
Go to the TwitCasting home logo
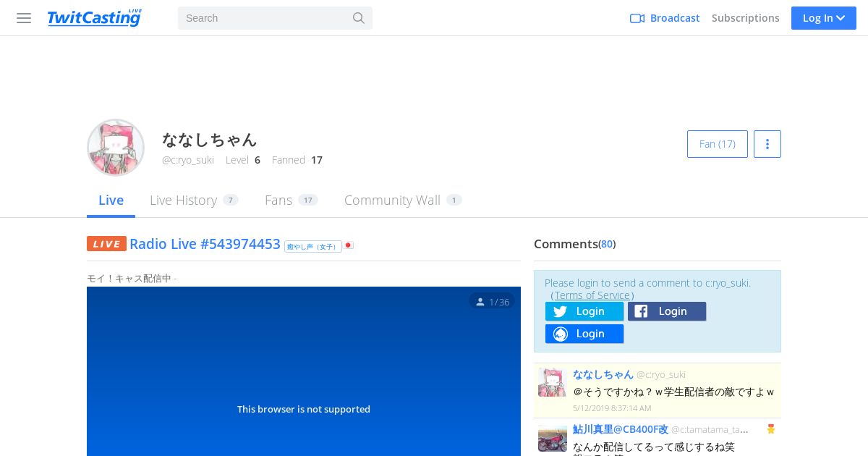coord(94,18)
